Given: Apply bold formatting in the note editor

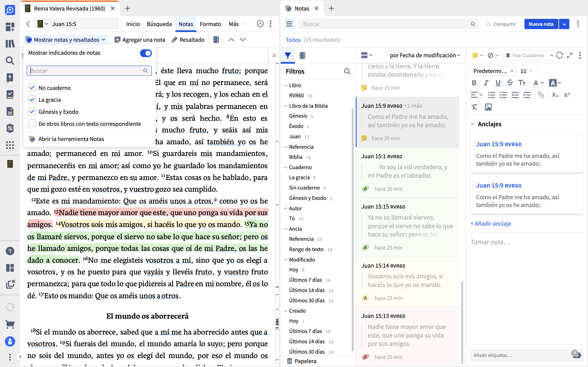Looking at the screenshot, I should (x=474, y=83).
